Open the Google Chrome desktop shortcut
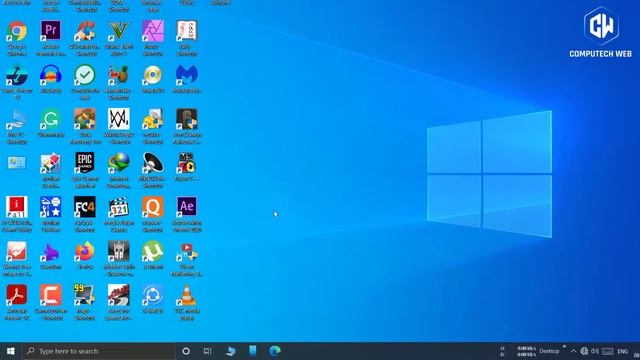Viewport: 640px width, 360px height. point(17,31)
